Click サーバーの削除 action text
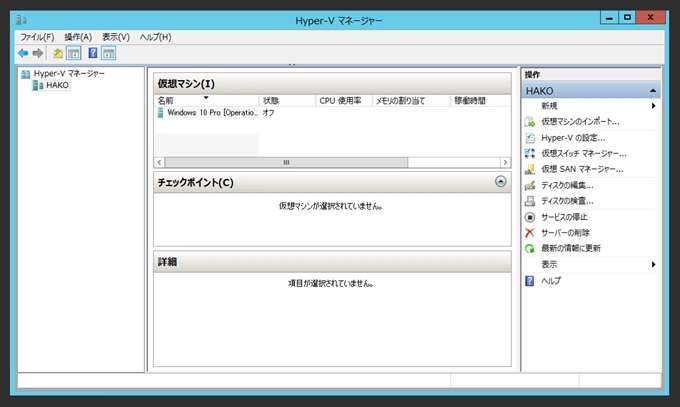 point(566,233)
